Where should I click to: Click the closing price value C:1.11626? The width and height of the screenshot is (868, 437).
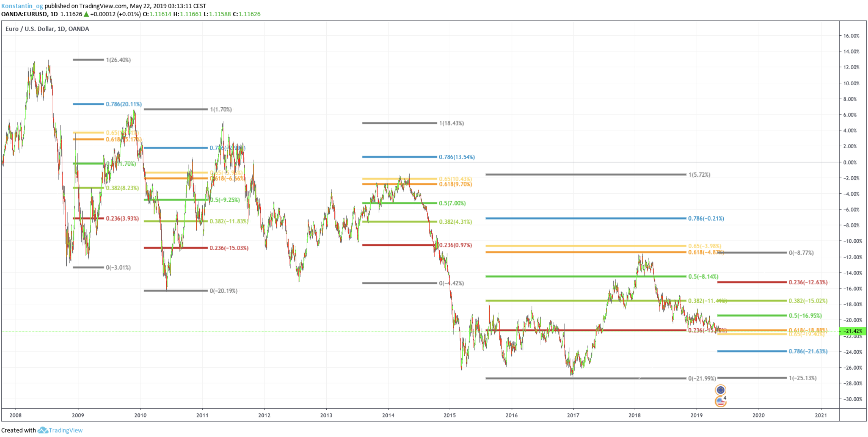(x=247, y=14)
